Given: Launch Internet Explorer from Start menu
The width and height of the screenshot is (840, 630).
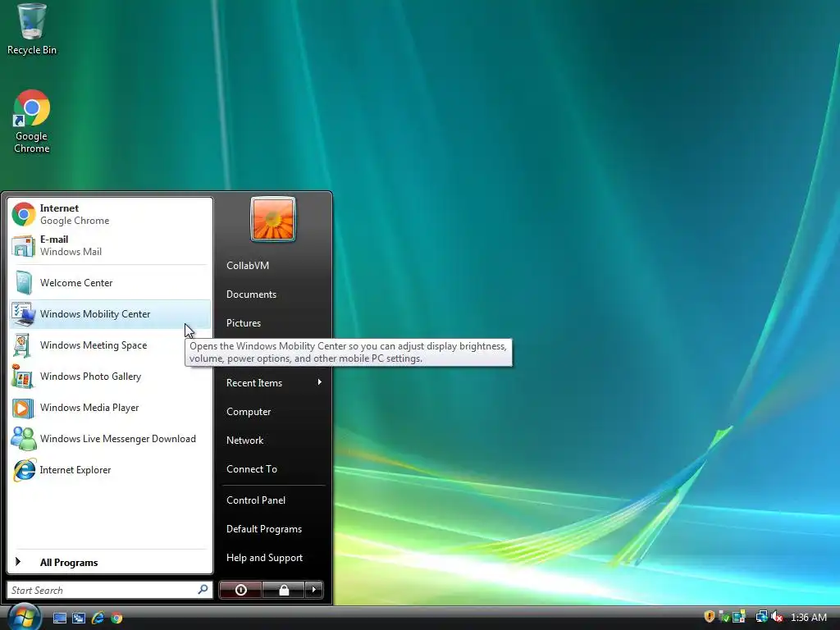Looking at the screenshot, I should coord(109,470).
